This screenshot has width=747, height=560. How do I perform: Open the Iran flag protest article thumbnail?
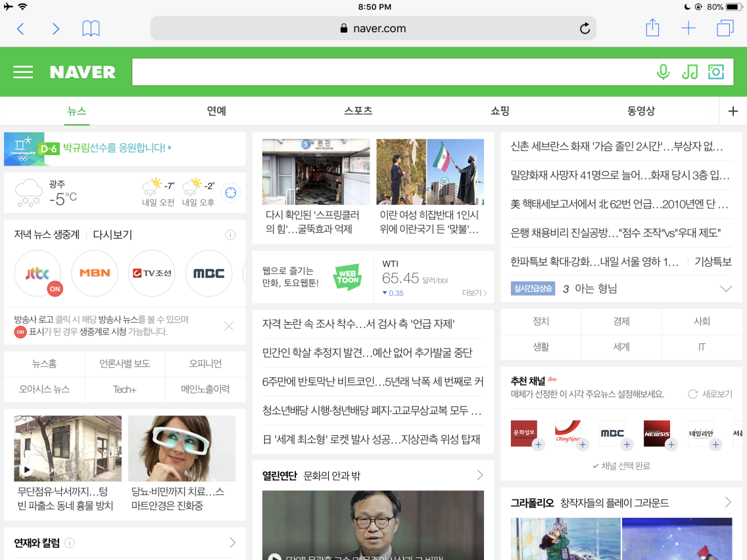coord(430,172)
